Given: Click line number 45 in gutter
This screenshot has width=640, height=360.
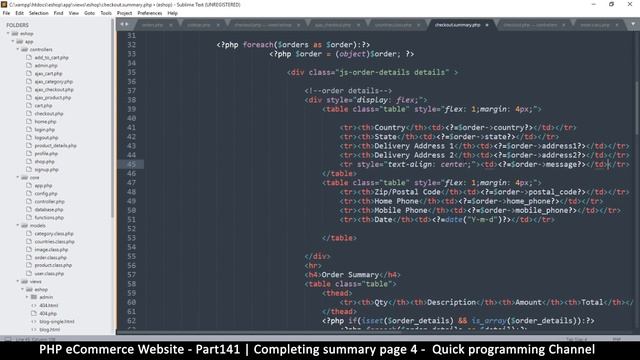Looking at the screenshot, I should [131, 164].
